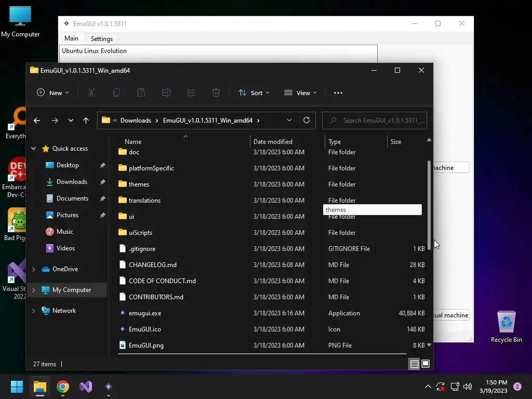532x399 pixels.
Task: Open the View dropdown
Action: [x=300, y=92]
